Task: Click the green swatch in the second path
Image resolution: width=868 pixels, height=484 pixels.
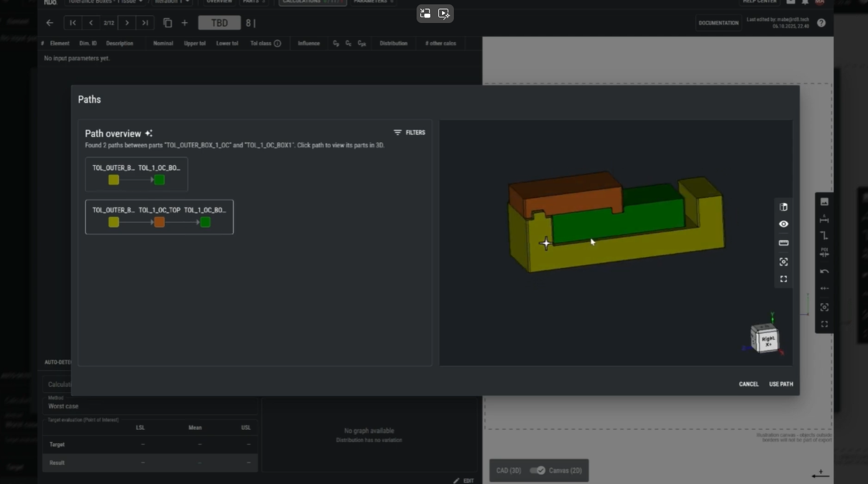Action: (x=205, y=222)
